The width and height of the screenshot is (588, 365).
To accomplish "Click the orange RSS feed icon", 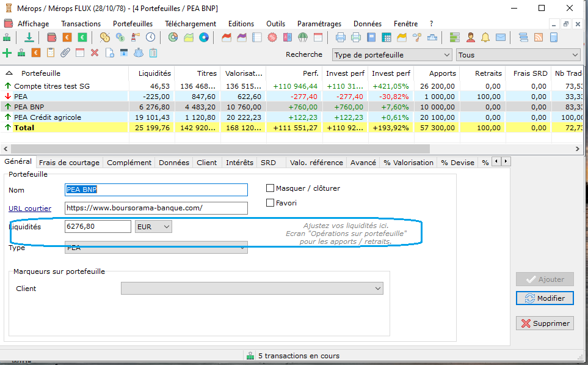I will (x=539, y=37).
